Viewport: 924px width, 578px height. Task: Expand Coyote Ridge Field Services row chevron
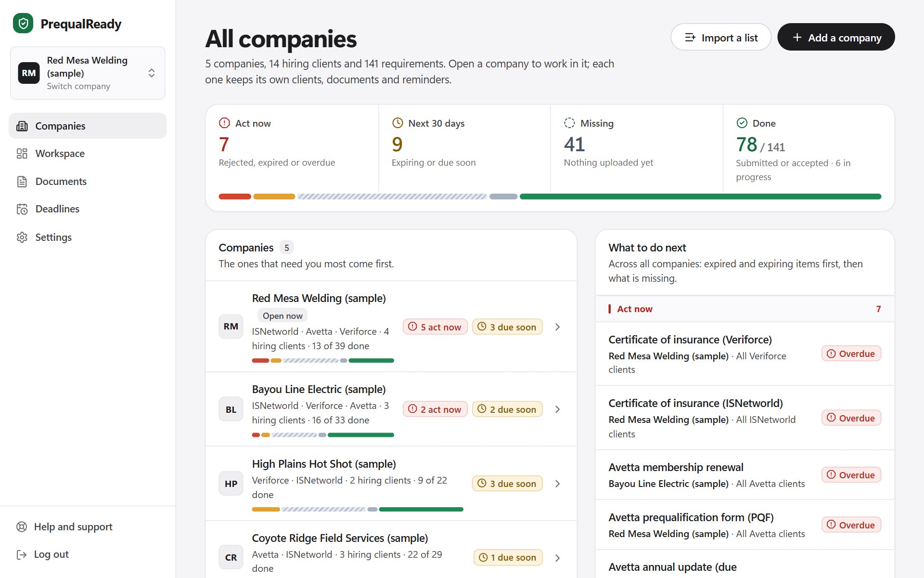tap(557, 558)
